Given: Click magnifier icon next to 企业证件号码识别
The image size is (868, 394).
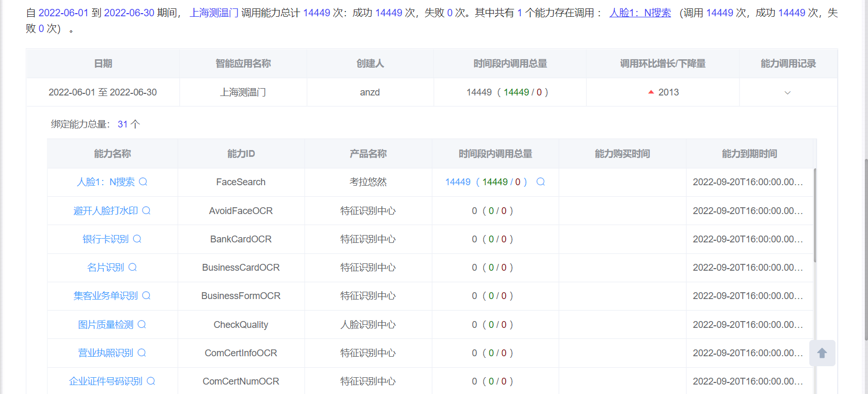Looking at the screenshot, I should coord(151,381).
